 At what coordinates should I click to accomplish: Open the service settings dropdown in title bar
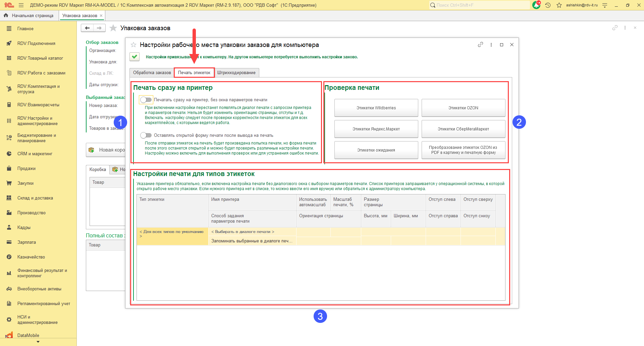coord(605,5)
